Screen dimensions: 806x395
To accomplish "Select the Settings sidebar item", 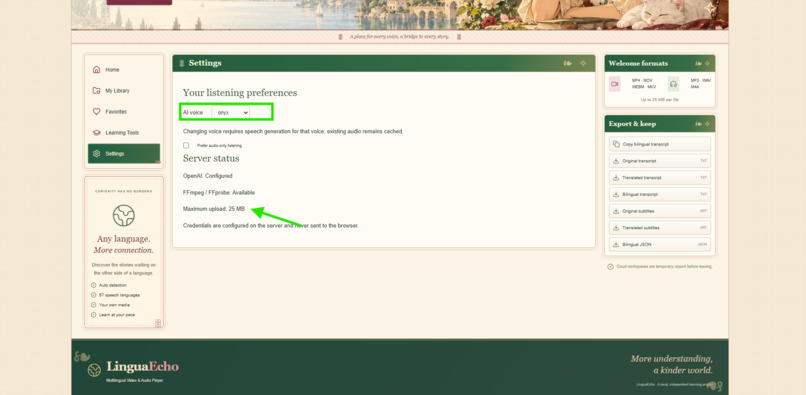I will tap(124, 154).
